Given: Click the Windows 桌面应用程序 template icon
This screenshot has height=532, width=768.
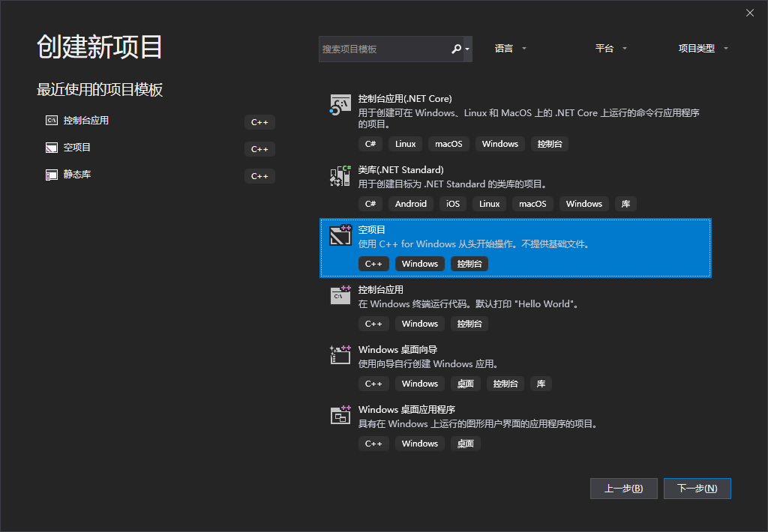Looking at the screenshot, I should click(x=340, y=415).
